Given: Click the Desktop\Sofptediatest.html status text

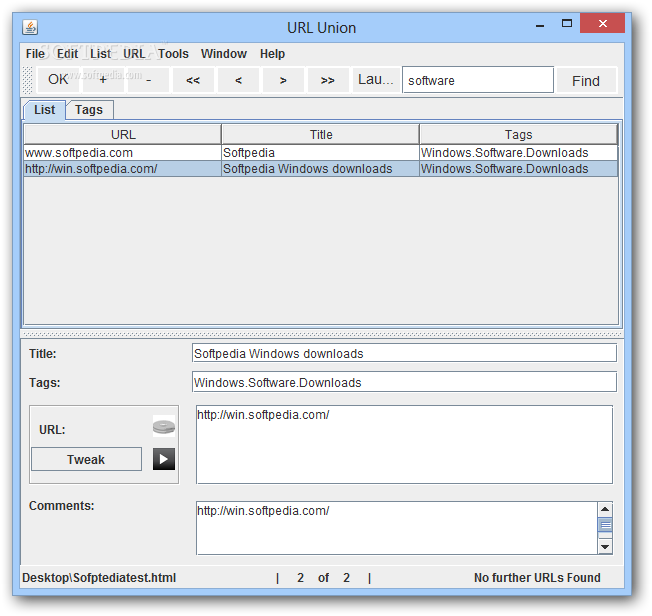Looking at the screenshot, I should point(99,577).
